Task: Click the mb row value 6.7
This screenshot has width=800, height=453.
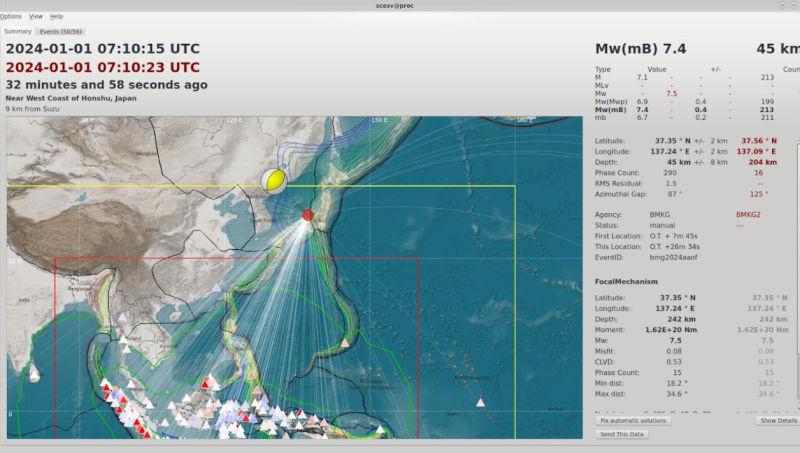Action: pos(642,118)
